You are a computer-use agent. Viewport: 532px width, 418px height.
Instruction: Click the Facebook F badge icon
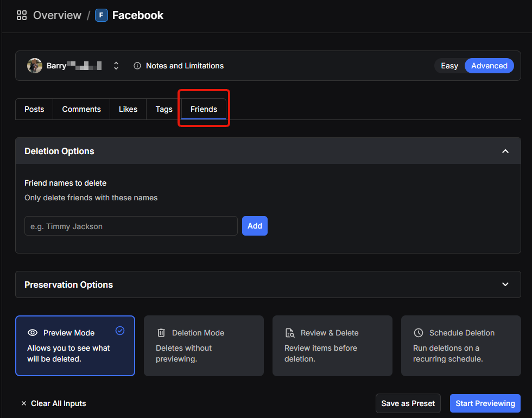coord(102,15)
